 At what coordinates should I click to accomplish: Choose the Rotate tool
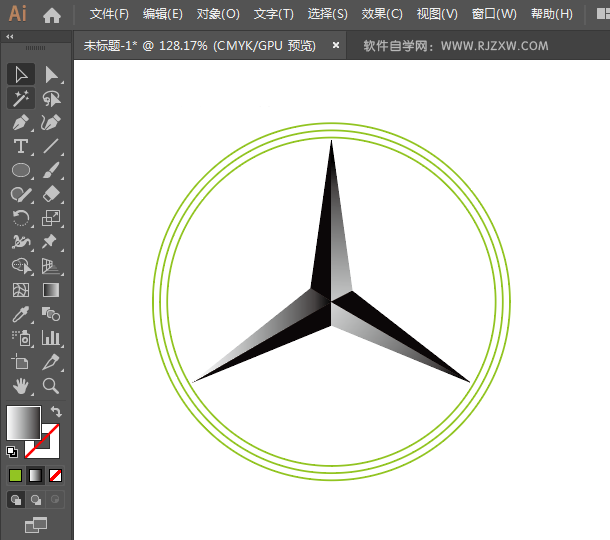pyautogui.click(x=21, y=218)
